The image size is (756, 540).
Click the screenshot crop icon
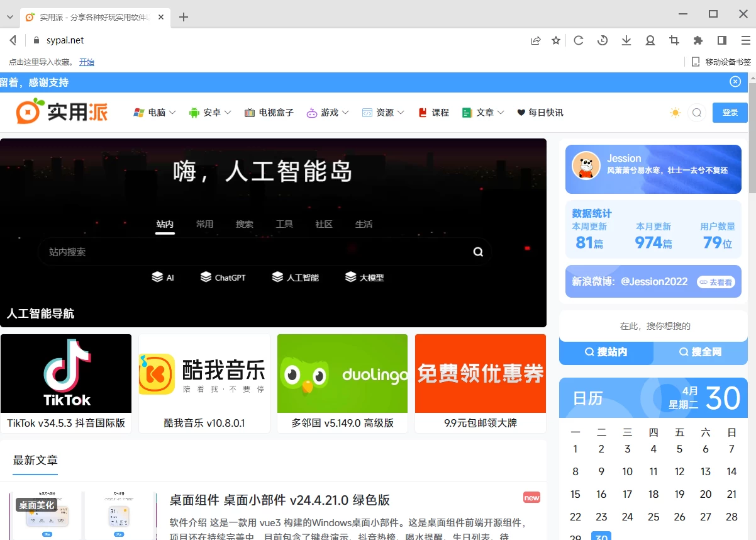(674, 41)
